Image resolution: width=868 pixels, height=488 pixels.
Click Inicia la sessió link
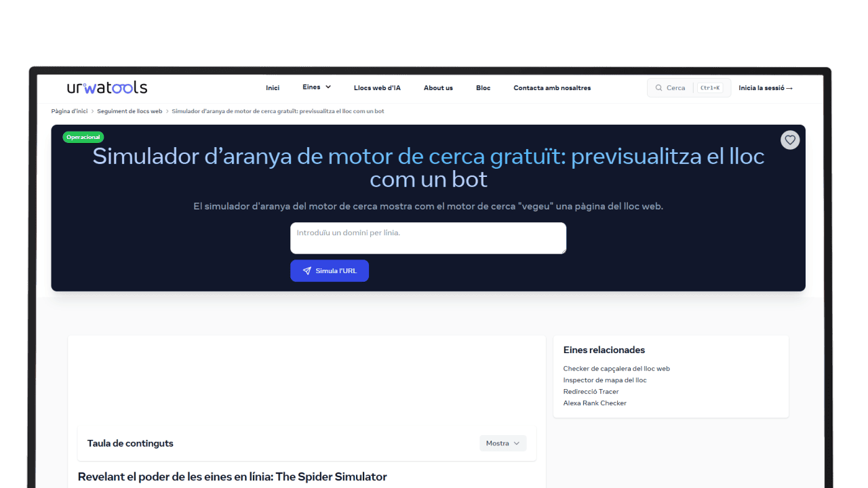tap(766, 88)
